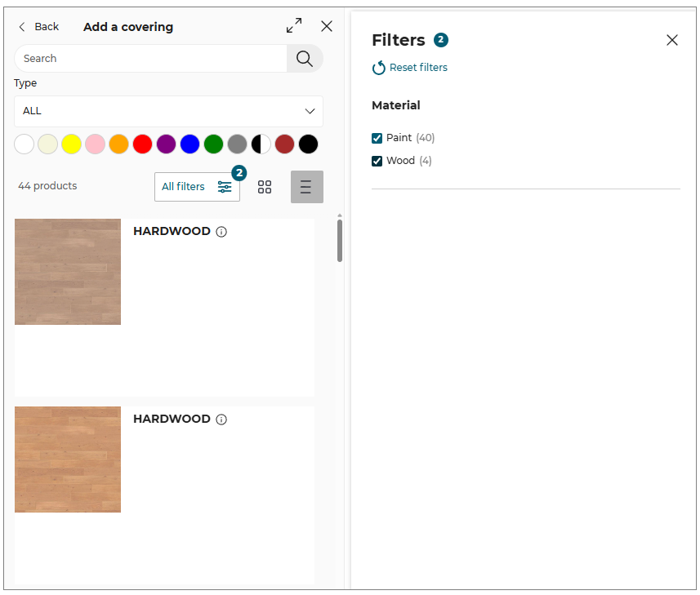Image resolution: width=700 pixels, height=595 pixels.
Task: Filter by yellow color swatch
Action: [71, 144]
